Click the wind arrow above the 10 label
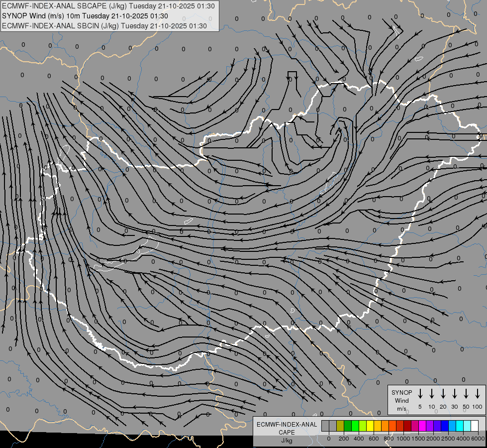Image resolution: width=487 pixels, height=448 pixels. (431, 394)
